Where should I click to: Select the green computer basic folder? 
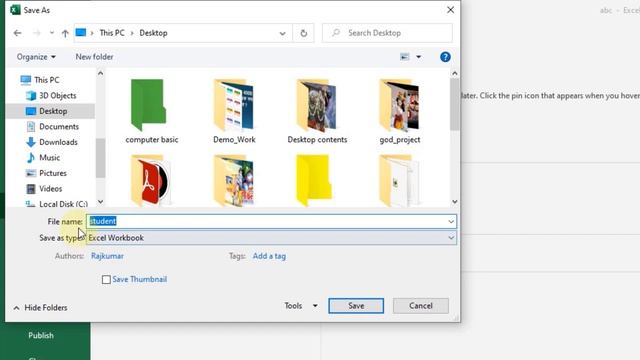tap(151, 111)
